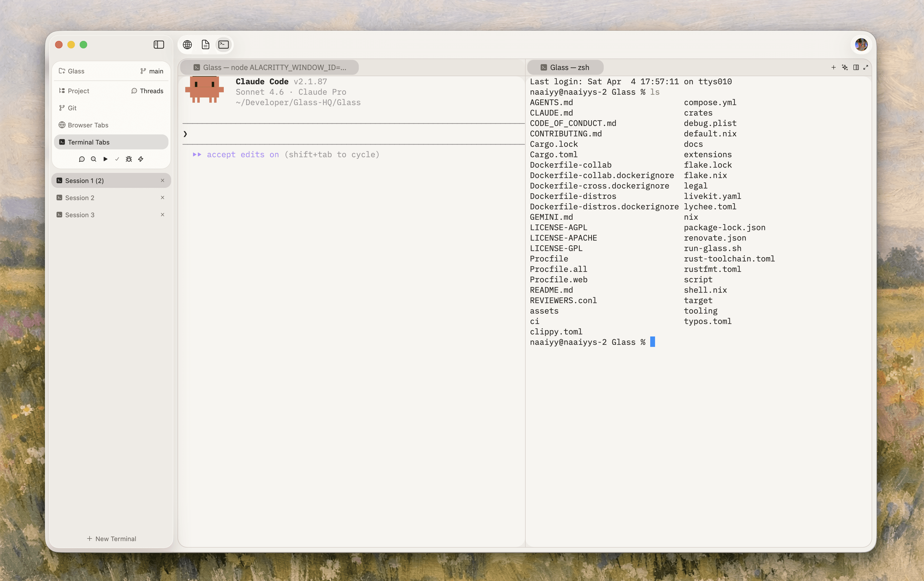Switch to terminal mode toolbar icon
Viewport: 924px width, 581px height.
click(x=224, y=45)
